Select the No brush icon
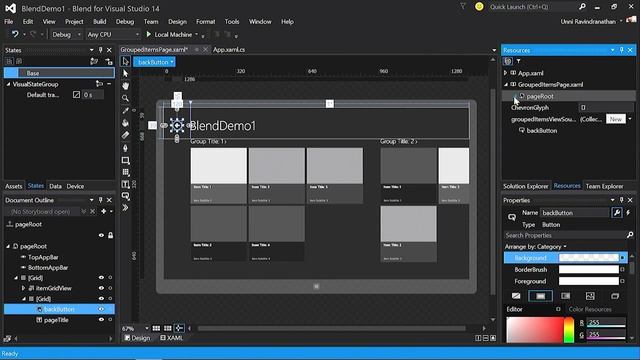This screenshot has height=360, width=640. click(516, 296)
